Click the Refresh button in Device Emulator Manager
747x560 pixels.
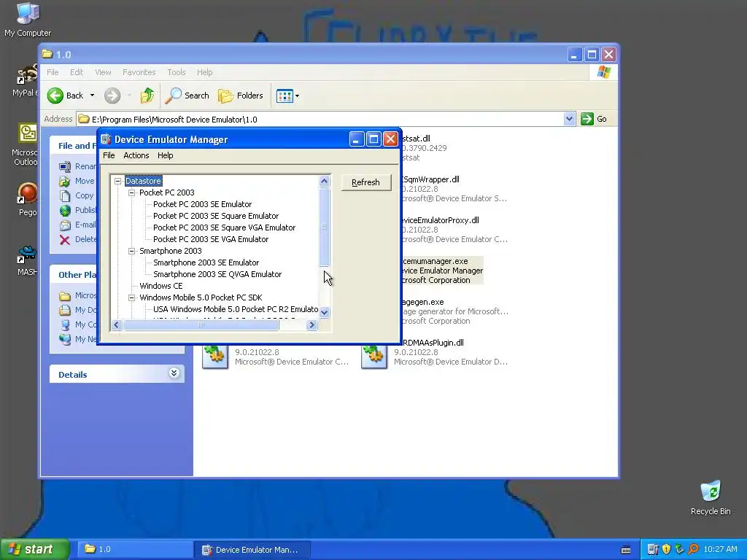click(366, 182)
